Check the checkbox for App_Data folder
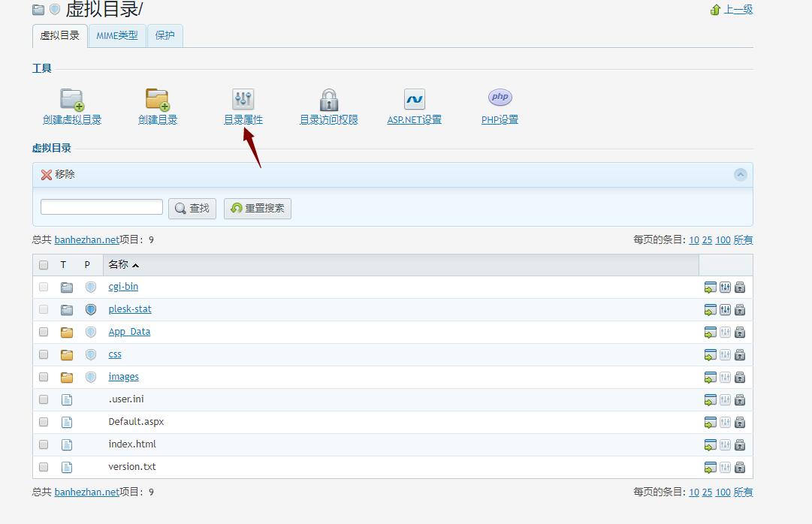 coord(44,332)
